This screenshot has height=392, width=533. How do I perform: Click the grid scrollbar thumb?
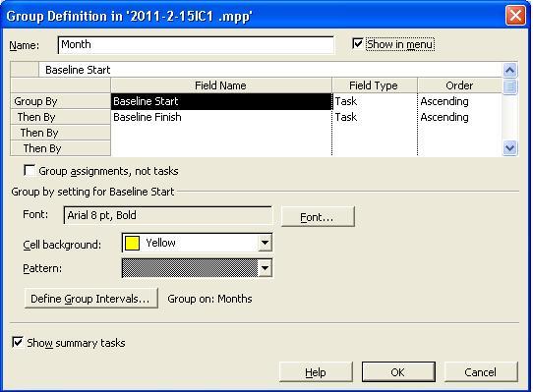click(509, 85)
